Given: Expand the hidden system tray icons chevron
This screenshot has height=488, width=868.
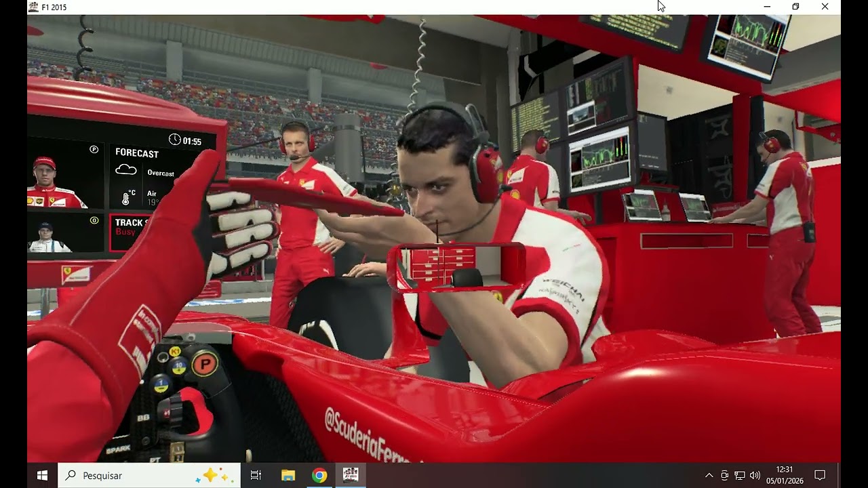Looking at the screenshot, I should click(x=709, y=476).
